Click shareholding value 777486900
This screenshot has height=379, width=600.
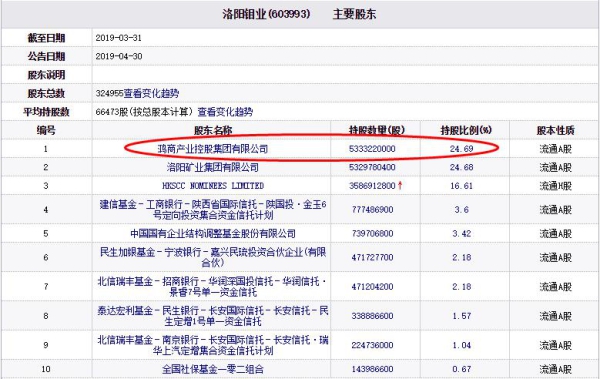click(372, 210)
